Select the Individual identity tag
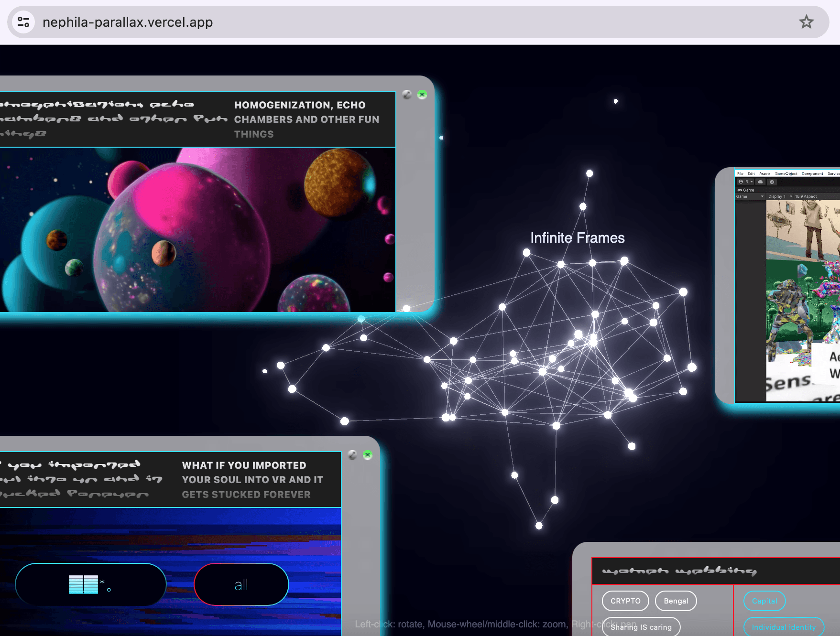This screenshot has height=636, width=840. (784, 627)
